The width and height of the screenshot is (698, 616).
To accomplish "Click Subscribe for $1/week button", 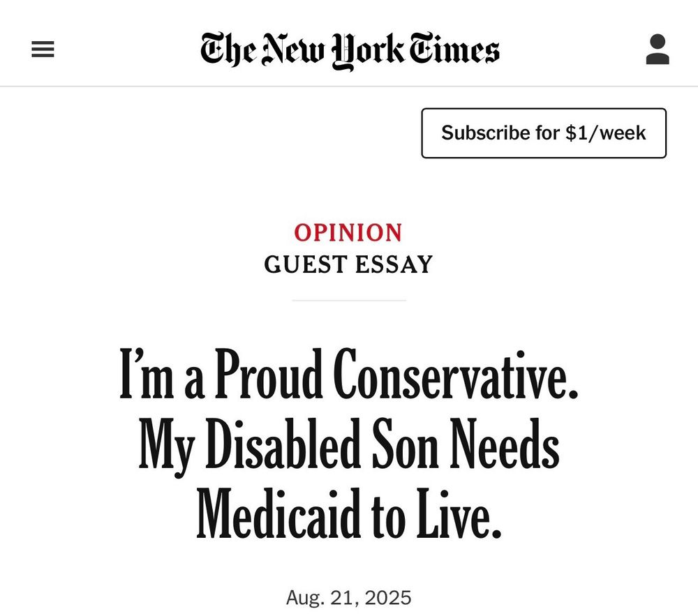I will pos(544,133).
